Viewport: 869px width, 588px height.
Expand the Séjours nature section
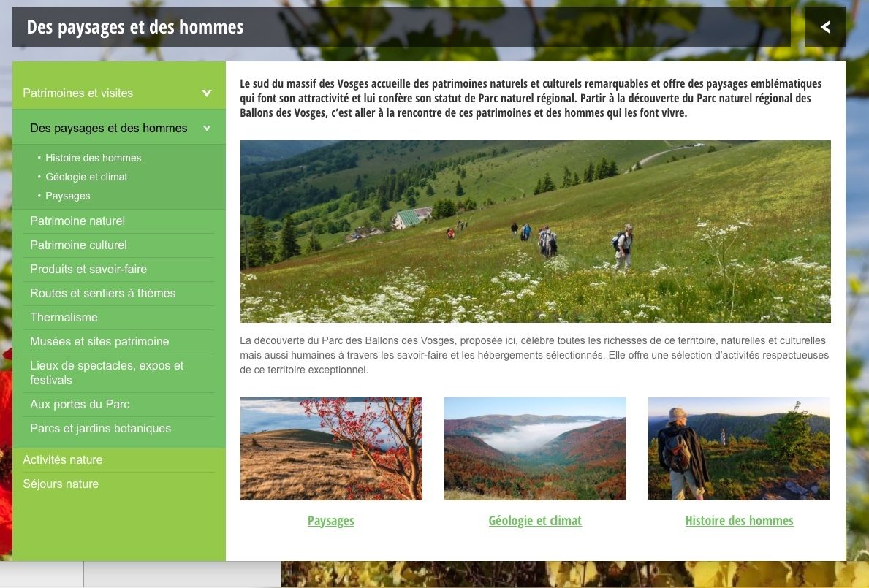[61, 484]
